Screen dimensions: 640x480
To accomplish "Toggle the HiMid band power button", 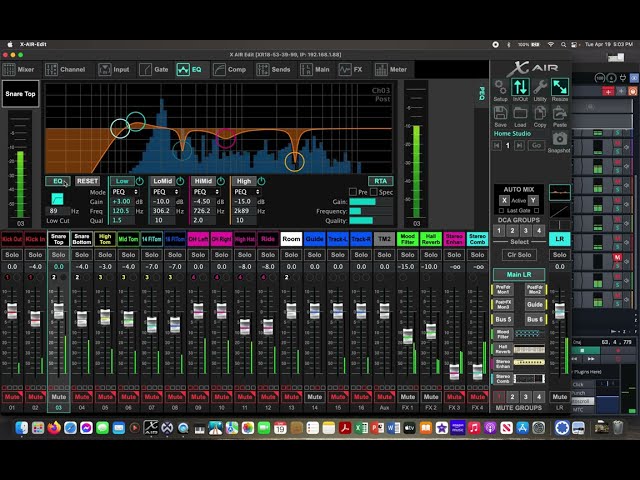I will (221, 181).
